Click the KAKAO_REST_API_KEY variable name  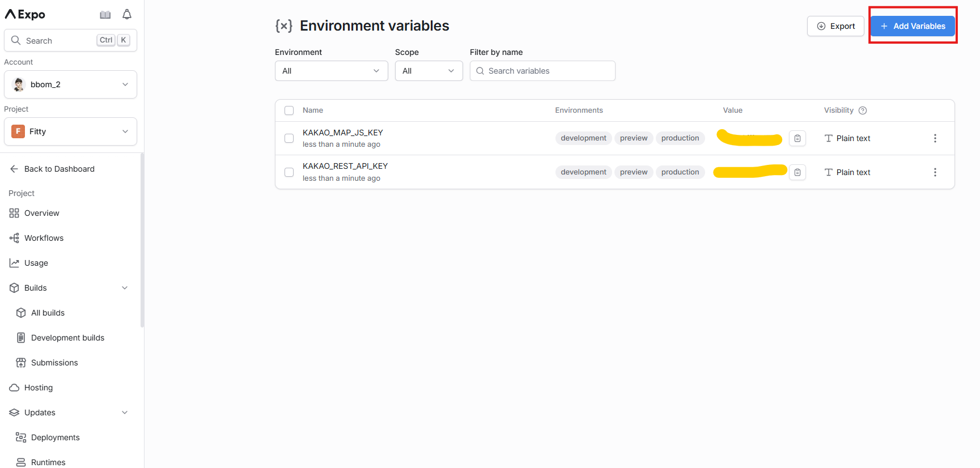coord(345,166)
